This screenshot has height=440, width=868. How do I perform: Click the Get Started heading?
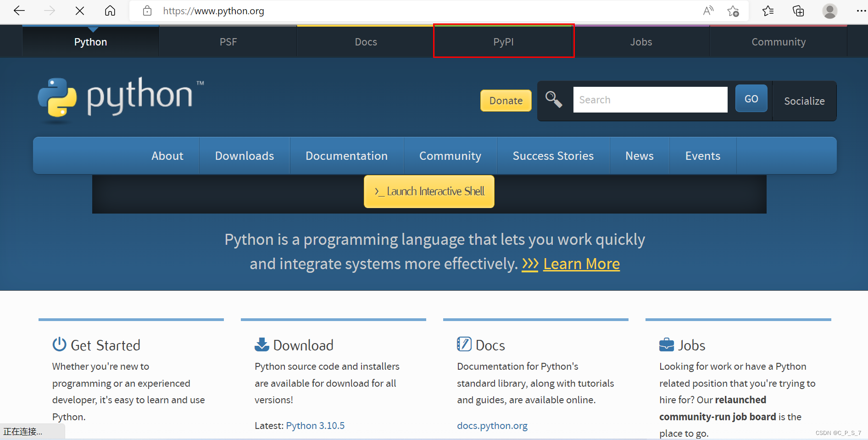coord(106,345)
